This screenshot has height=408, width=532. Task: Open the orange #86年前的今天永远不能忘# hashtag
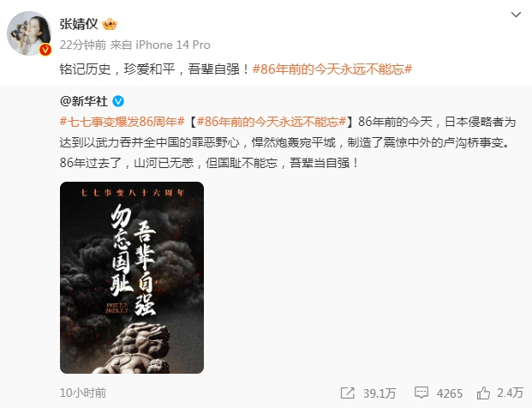(332, 69)
